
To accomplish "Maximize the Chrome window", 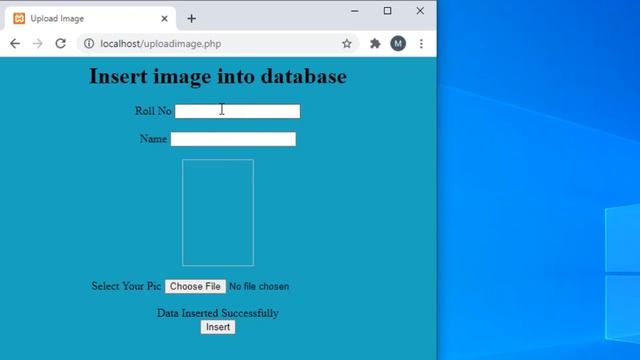I will pyautogui.click(x=387, y=11).
